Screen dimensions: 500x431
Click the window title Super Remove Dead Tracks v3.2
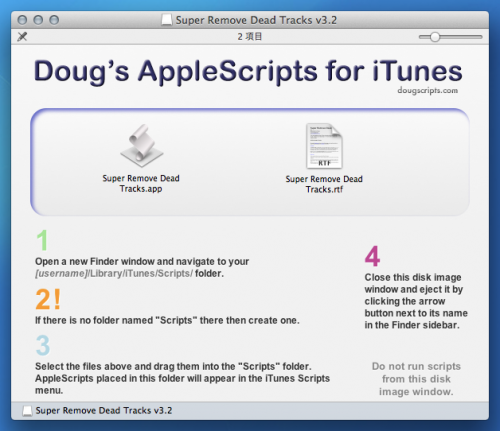pos(256,20)
